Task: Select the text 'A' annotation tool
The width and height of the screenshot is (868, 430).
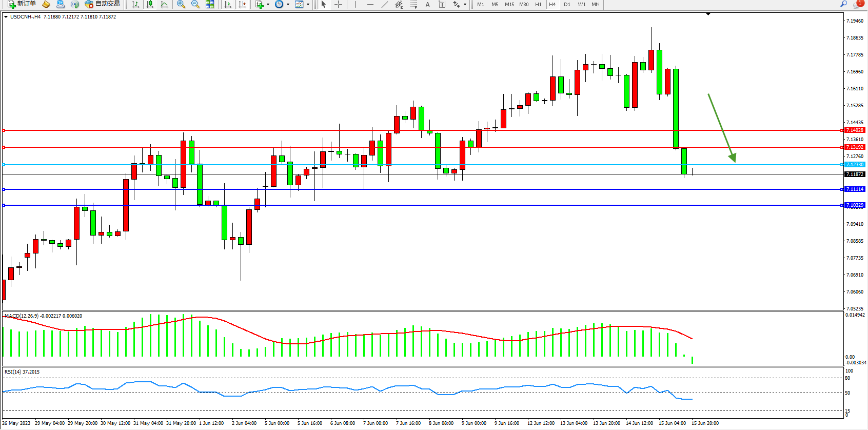Action: coord(427,4)
